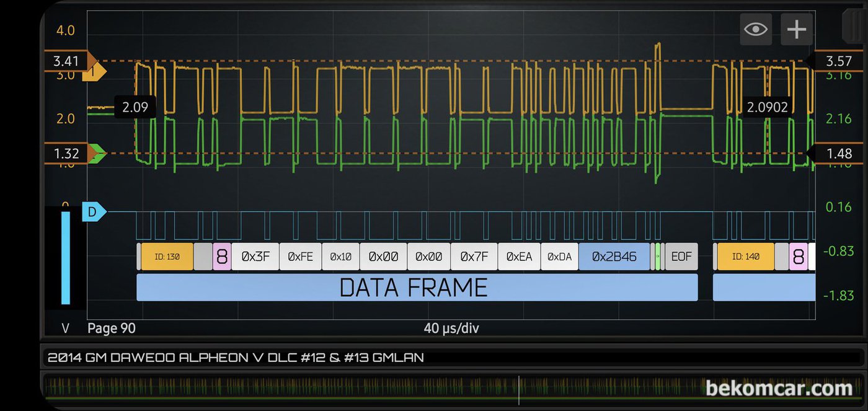Viewport: 868px width, 411px height.
Task: Select the green channel 2 marker
Action: click(95, 153)
